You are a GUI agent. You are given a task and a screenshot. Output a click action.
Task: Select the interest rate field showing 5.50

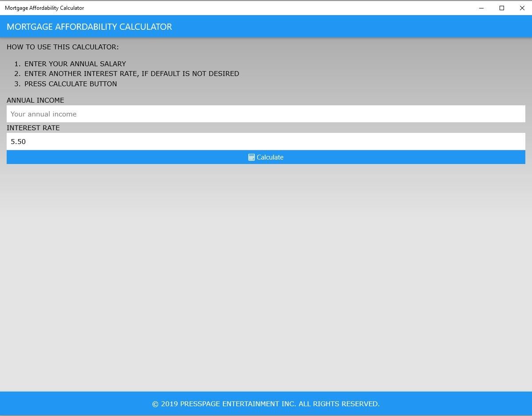pos(266,141)
